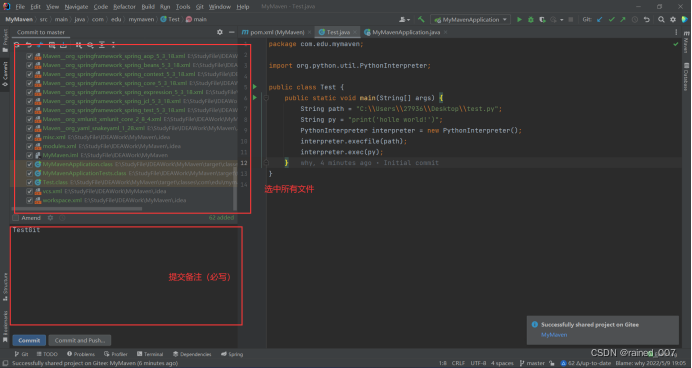Collapse the main method fold marker

[x=266, y=98]
